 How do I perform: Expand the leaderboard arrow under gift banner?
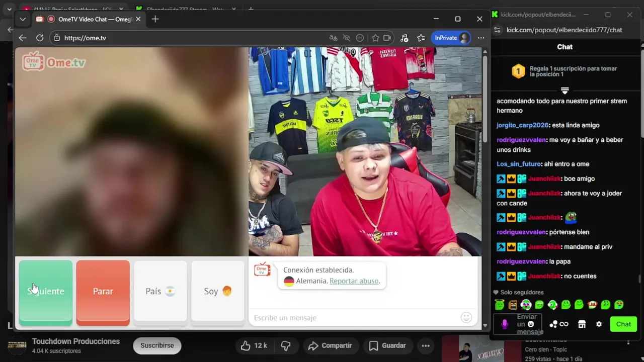pyautogui.click(x=565, y=91)
